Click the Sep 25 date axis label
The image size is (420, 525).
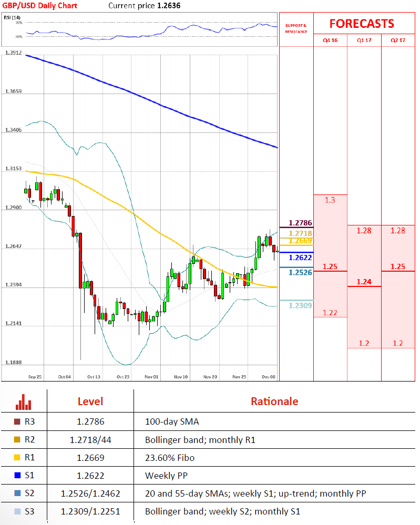click(x=35, y=377)
